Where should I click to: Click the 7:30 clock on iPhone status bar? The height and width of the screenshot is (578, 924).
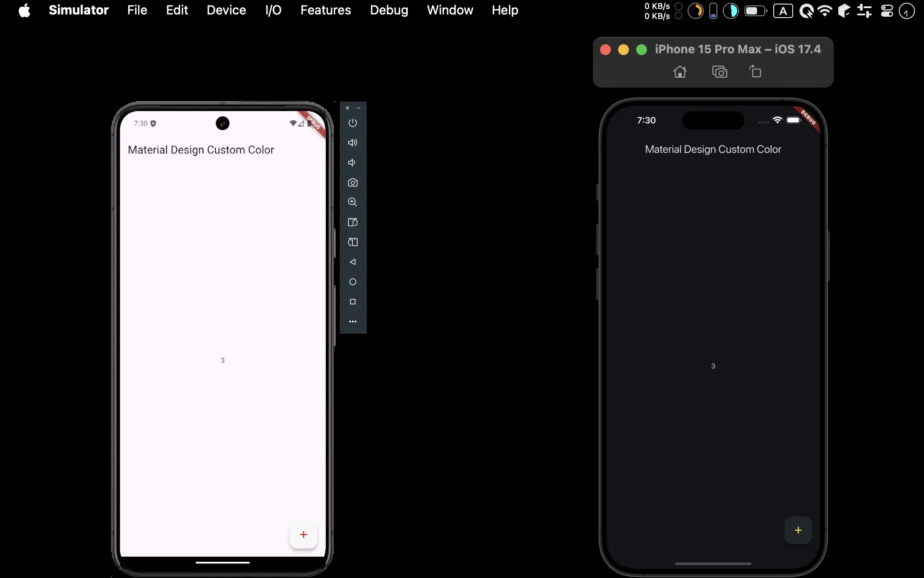[646, 120]
